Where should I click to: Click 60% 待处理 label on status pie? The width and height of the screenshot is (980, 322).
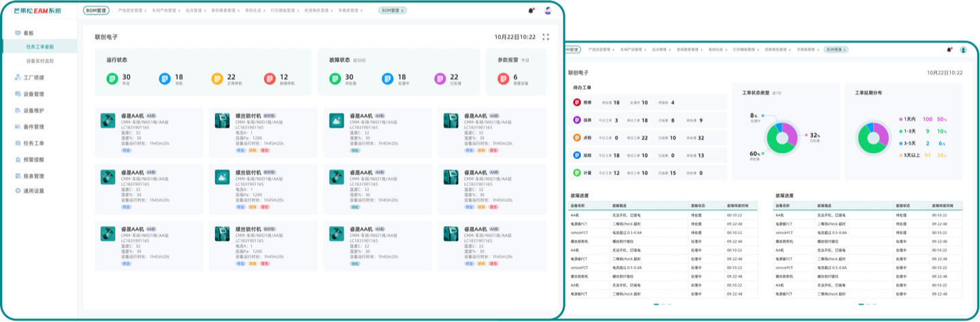(755, 155)
